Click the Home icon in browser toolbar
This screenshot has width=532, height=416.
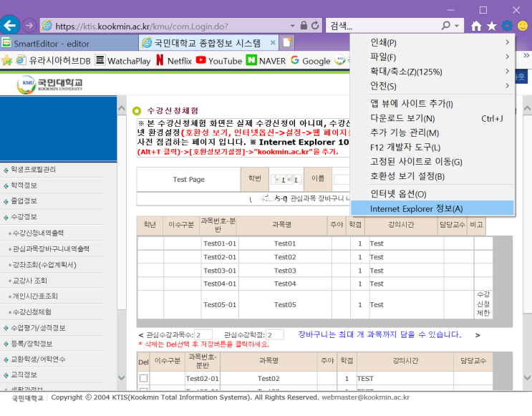[x=476, y=26]
